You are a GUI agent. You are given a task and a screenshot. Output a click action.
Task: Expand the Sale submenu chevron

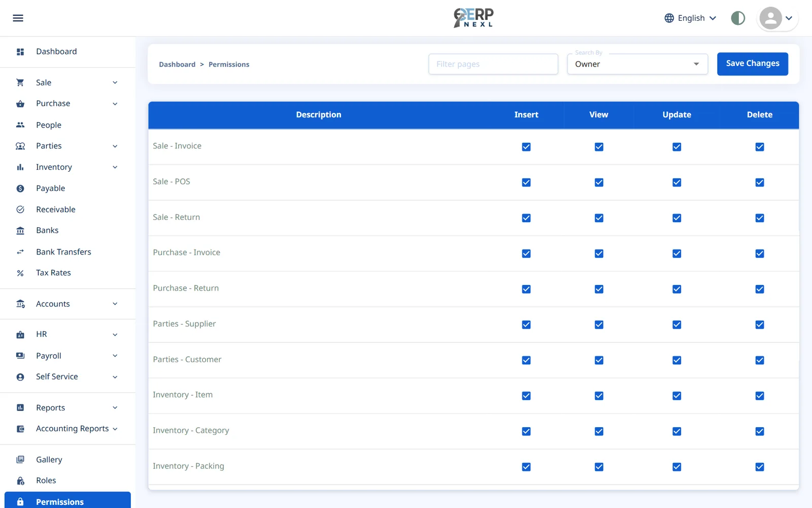(x=115, y=83)
